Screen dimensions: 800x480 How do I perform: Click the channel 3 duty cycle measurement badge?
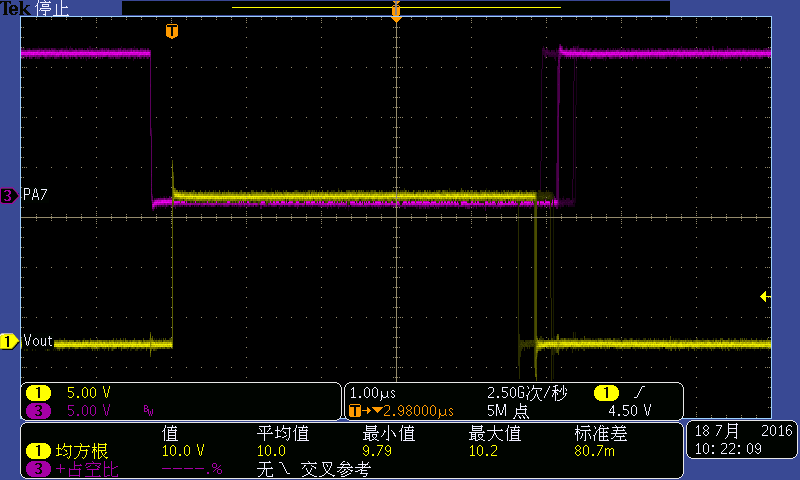(x=38, y=469)
